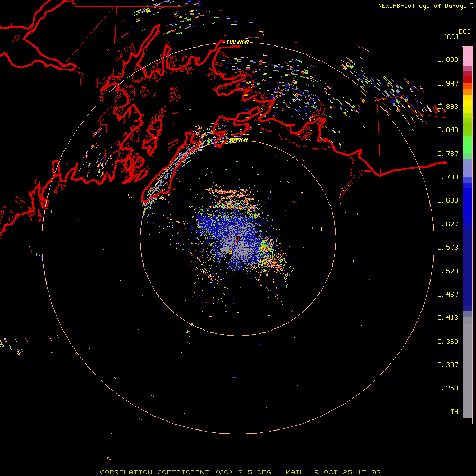
Task: Click the 0.627 color scale value
Action: [x=448, y=224]
